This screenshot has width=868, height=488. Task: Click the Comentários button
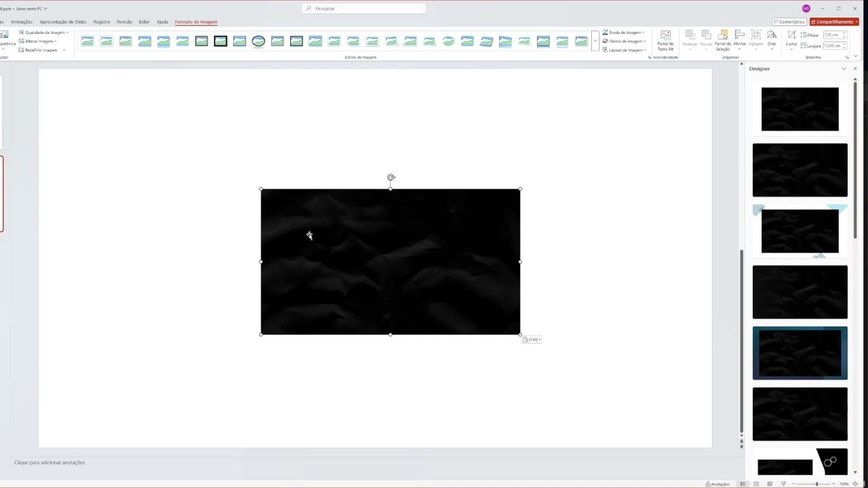[789, 22]
